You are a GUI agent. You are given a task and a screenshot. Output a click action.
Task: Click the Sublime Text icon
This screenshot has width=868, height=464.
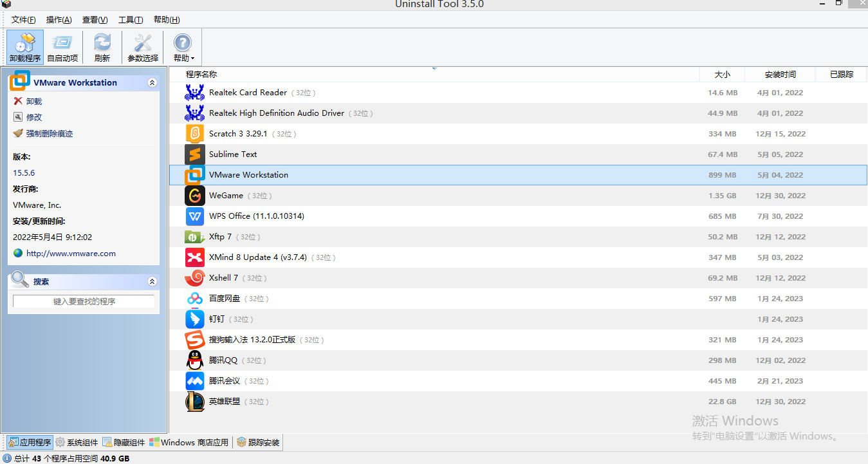[x=195, y=154]
